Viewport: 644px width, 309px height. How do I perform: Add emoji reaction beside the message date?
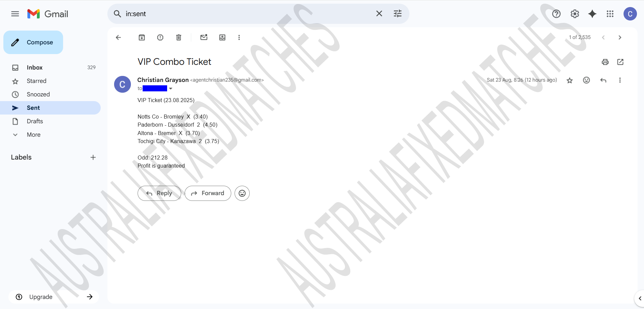point(587,80)
